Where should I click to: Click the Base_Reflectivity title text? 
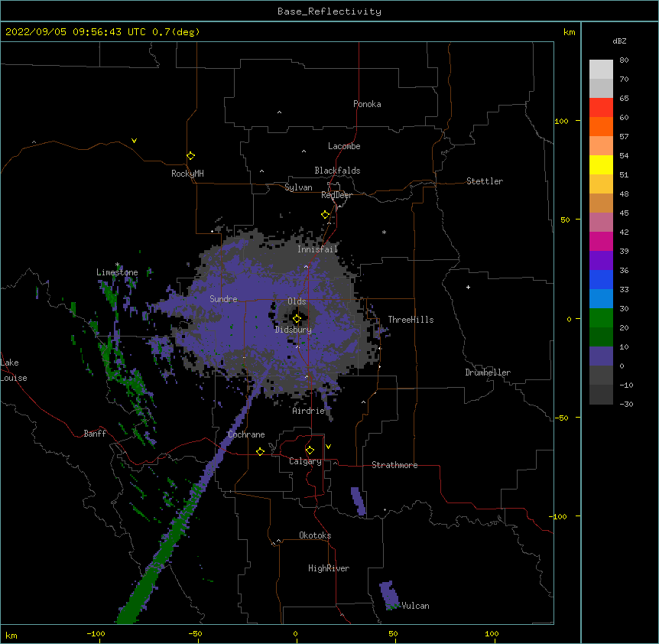[329, 11]
